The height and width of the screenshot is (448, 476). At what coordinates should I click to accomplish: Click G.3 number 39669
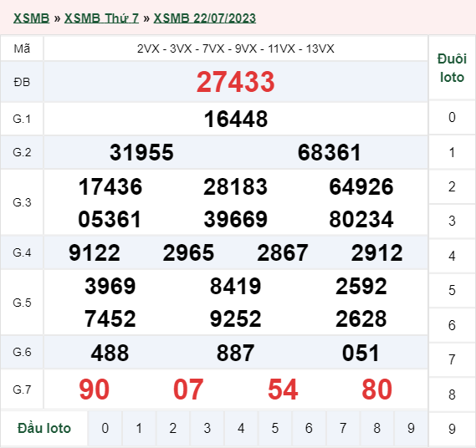tap(236, 219)
